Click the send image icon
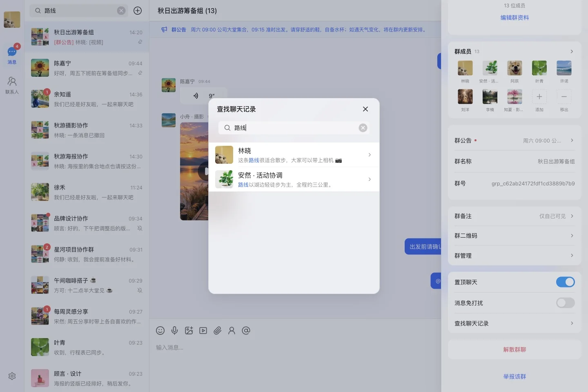Image resolution: width=588 pixels, height=392 pixels. point(189,330)
